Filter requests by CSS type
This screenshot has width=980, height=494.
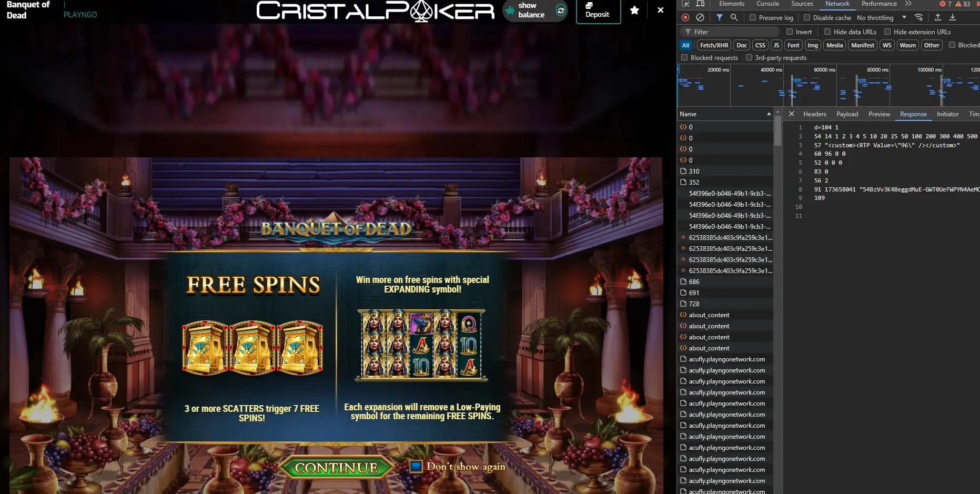[761, 45]
